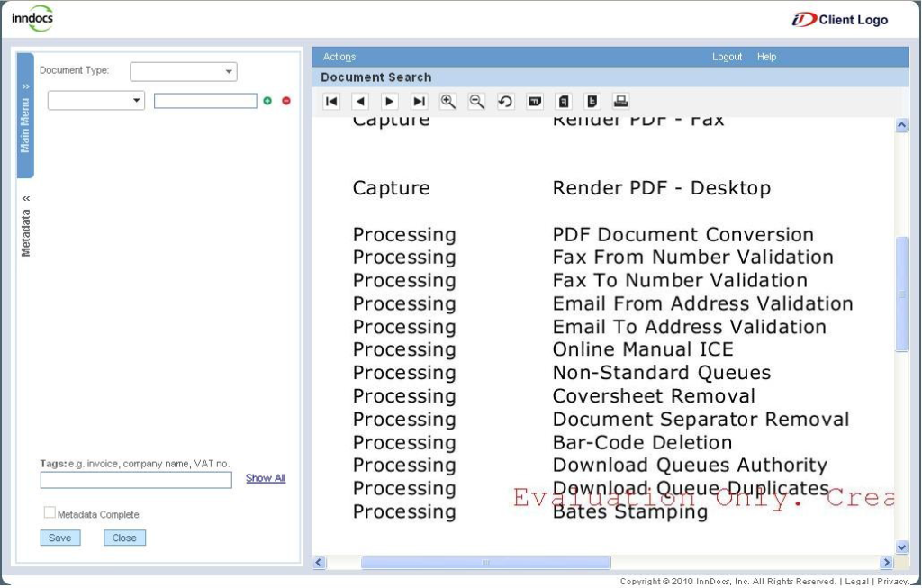
Task: Click 'Fax To Number Validation' text
Action: coord(680,280)
